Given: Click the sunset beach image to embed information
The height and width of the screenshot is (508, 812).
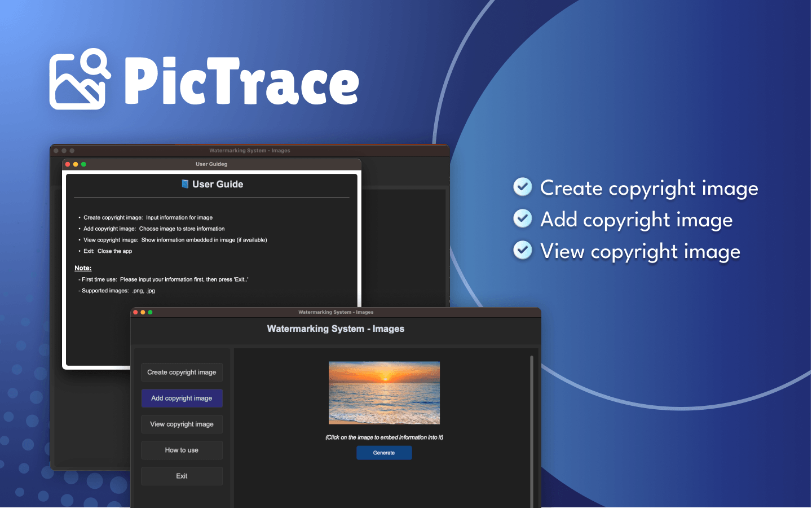Looking at the screenshot, I should coord(384,393).
